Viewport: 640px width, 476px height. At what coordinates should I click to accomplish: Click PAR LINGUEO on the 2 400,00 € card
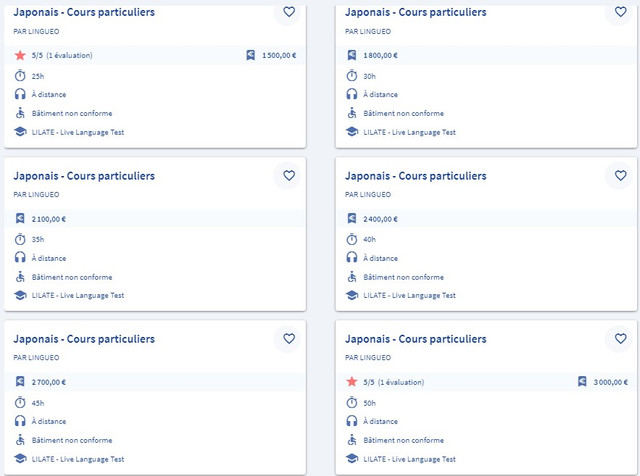[x=368, y=195]
